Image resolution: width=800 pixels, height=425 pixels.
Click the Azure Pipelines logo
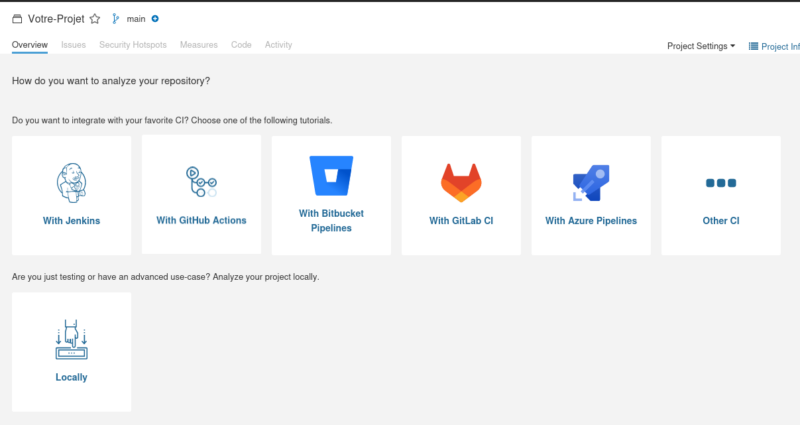(x=591, y=182)
